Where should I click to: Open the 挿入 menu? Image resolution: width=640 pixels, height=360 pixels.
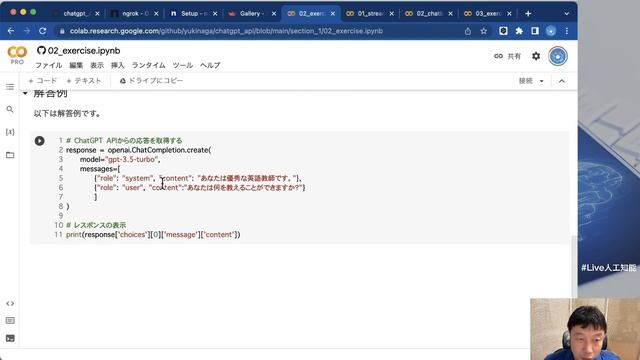coord(118,65)
